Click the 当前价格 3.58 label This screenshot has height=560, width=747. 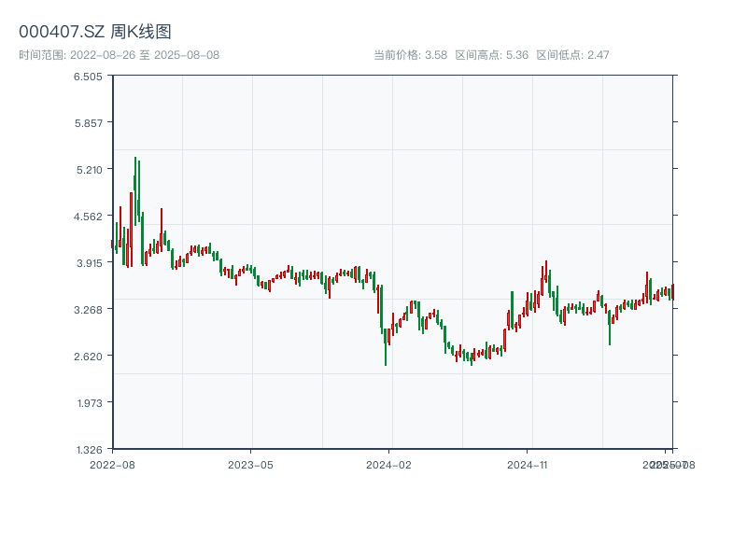tap(410, 55)
